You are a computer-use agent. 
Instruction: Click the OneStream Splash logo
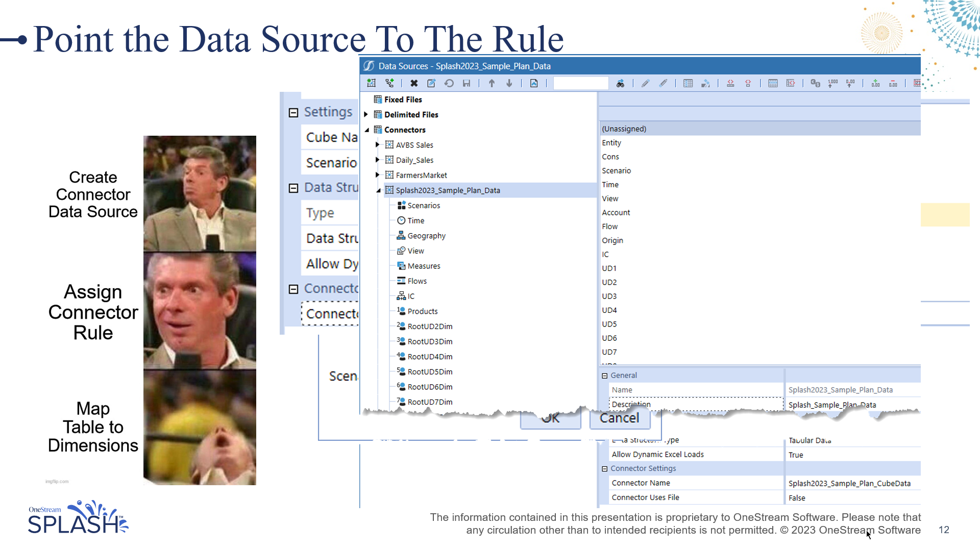click(x=78, y=517)
